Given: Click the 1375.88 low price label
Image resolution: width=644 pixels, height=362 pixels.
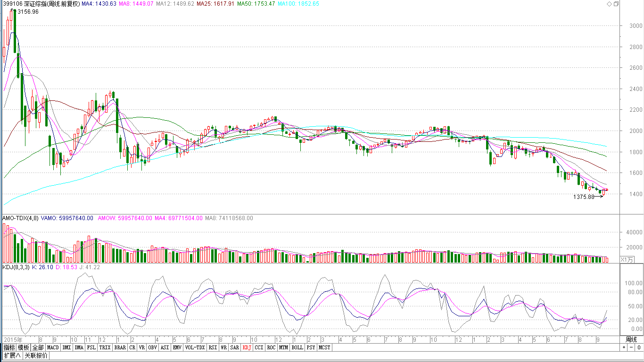Looking at the screenshot, I should point(584,197).
